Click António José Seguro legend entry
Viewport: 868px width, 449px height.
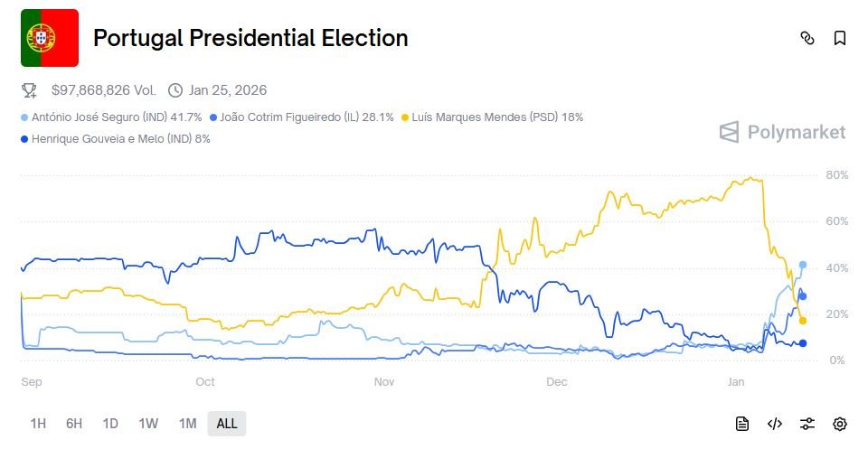pos(112,117)
